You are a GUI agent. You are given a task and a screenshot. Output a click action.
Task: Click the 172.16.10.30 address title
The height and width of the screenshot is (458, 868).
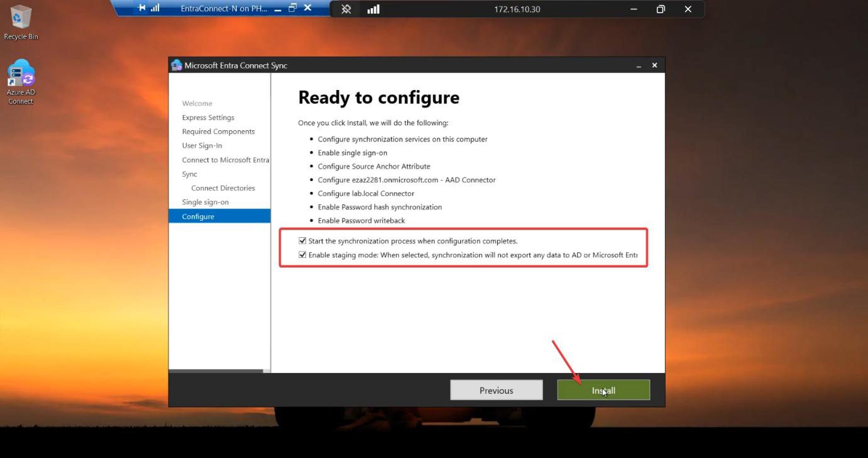(x=517, y=9)
